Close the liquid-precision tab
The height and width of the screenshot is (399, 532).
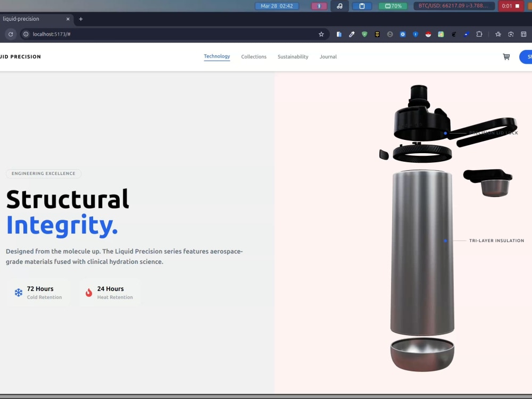click(68, 19)
